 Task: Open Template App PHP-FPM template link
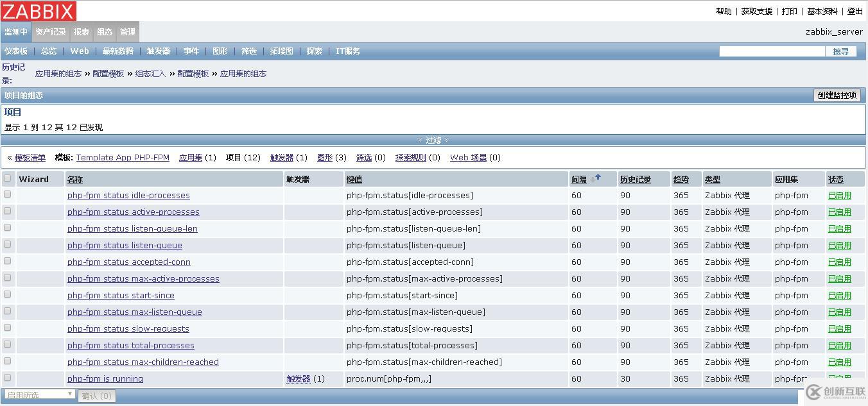click(x=123, y=158)
